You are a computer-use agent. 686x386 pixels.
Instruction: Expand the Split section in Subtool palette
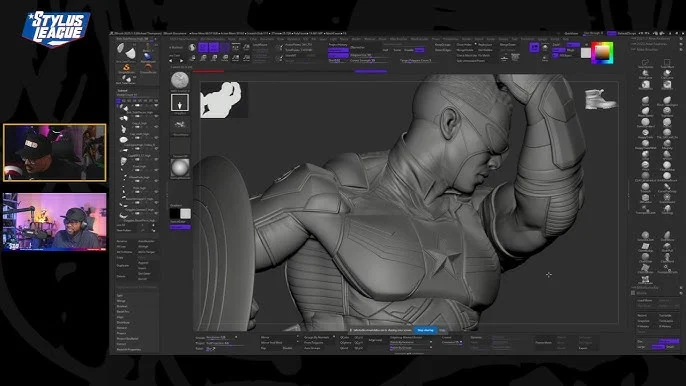tap(120, 295)
